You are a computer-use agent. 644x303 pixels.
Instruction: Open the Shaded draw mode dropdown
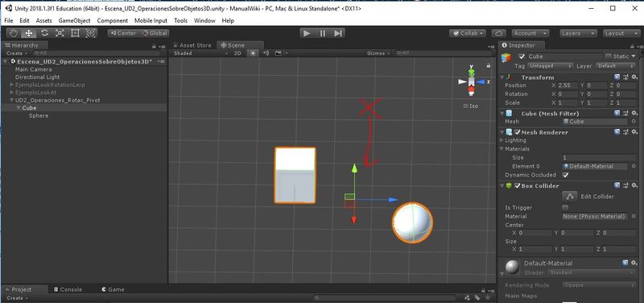(200, 53)
